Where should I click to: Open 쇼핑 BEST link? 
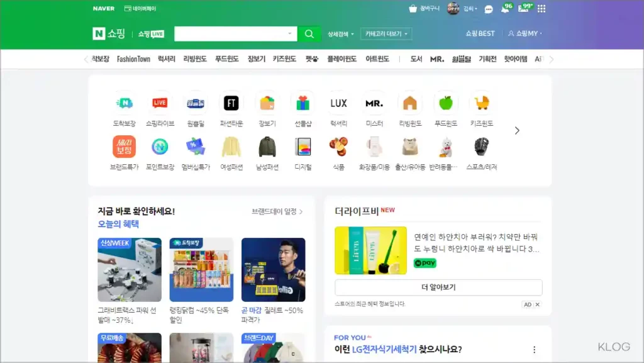(x=480, y=33)
